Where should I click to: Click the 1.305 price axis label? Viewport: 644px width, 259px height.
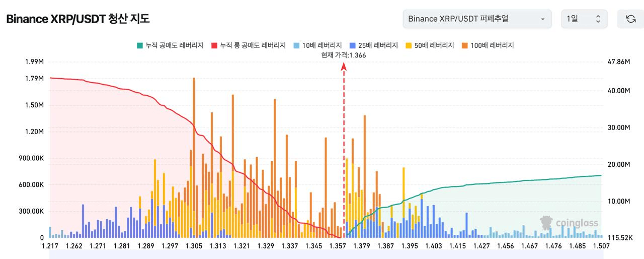tap(194, 246)
